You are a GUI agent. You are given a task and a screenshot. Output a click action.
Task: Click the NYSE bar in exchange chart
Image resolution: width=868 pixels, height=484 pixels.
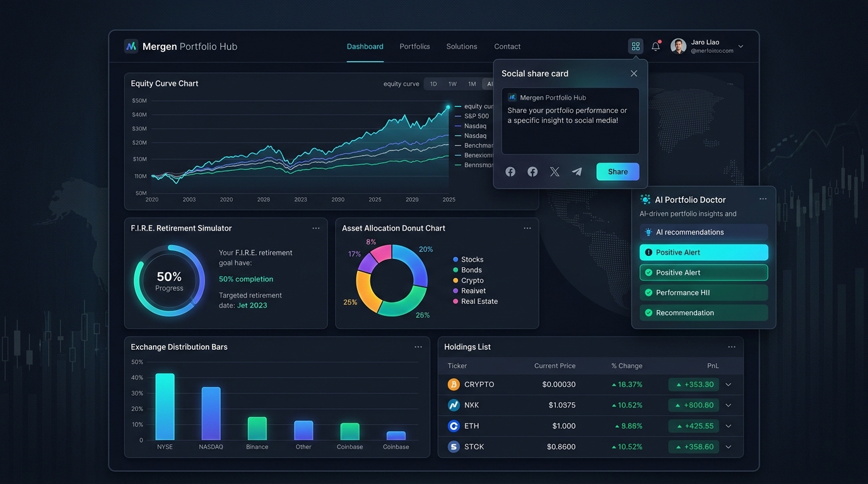point(165,406)
